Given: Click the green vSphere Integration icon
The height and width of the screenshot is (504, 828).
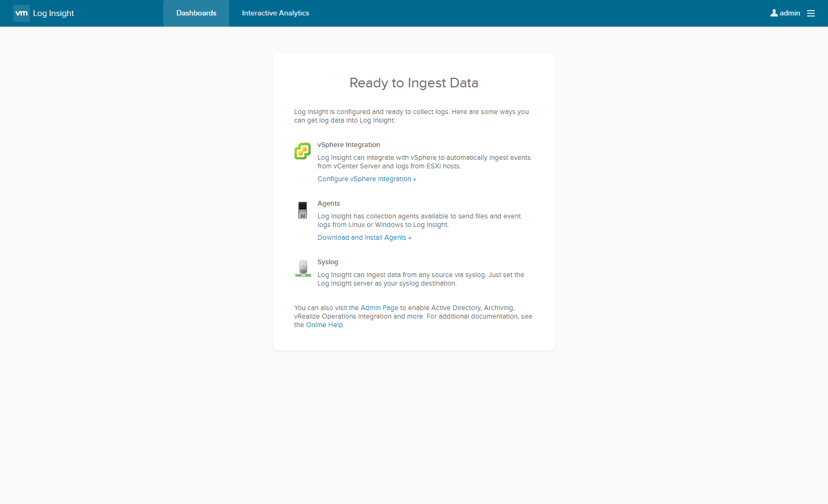Looking at the screenshot, I should coord(303,151).
